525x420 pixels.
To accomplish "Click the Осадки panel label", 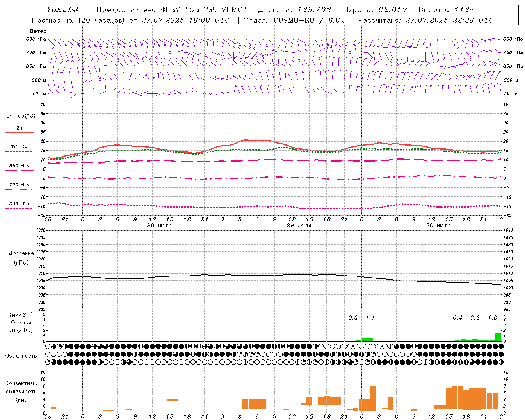I will [21, 322].
